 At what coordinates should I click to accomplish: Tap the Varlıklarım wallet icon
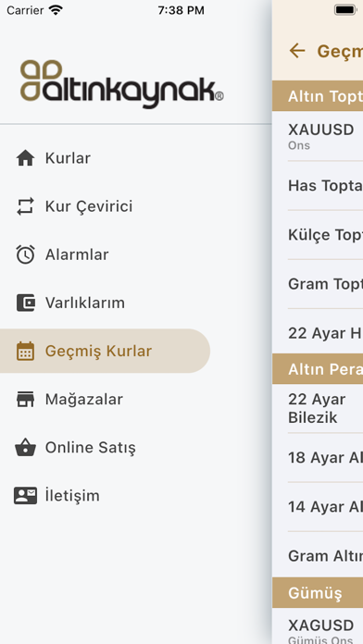[26, 303]
